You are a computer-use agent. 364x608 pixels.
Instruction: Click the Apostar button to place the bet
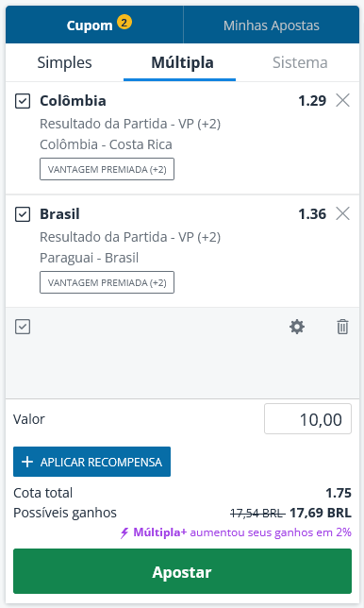pos(182,571)
